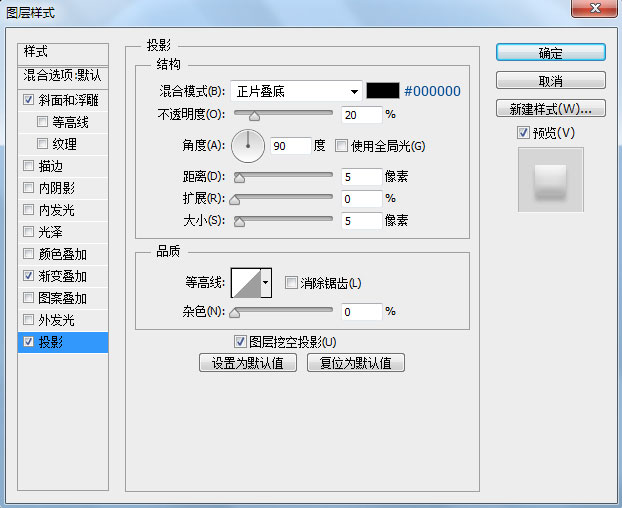Click the 角度 value field showing 90

(x=291, y=146)
